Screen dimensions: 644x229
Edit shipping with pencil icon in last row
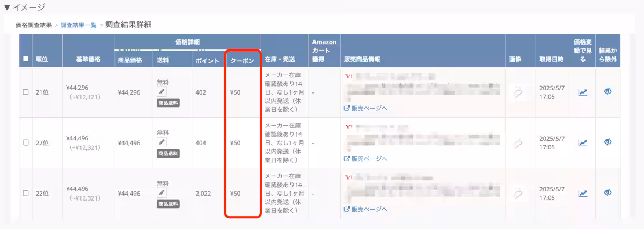(x=162, y=193)
